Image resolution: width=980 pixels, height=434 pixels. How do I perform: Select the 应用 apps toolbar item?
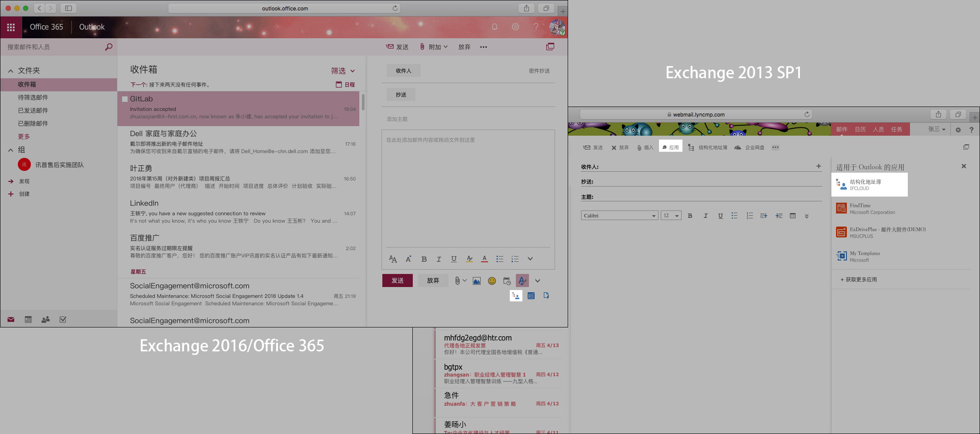(670, 147)
